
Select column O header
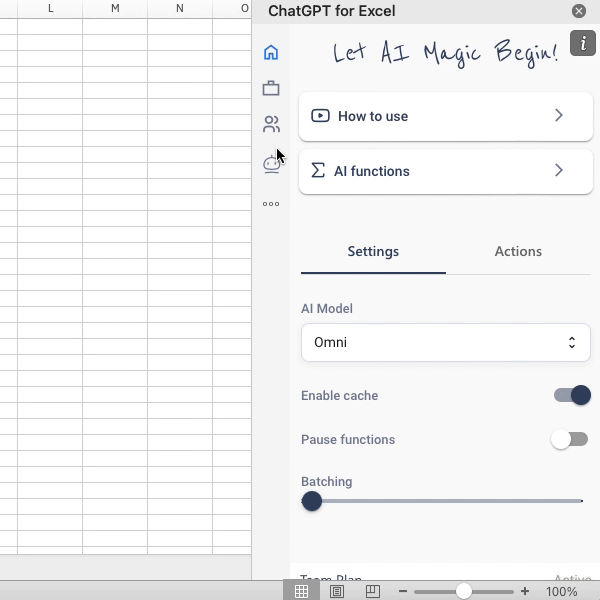232,8
